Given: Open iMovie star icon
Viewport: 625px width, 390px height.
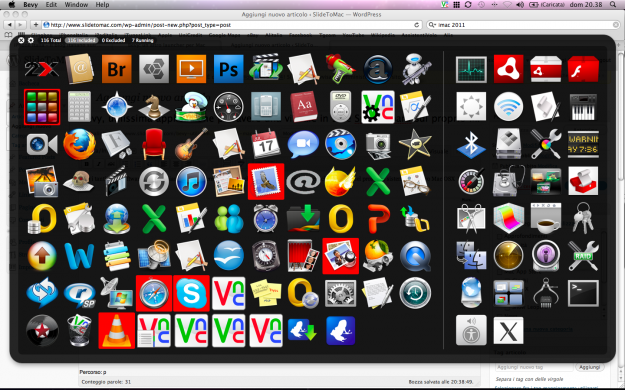Looking at the screenshot, I should 415,144.
